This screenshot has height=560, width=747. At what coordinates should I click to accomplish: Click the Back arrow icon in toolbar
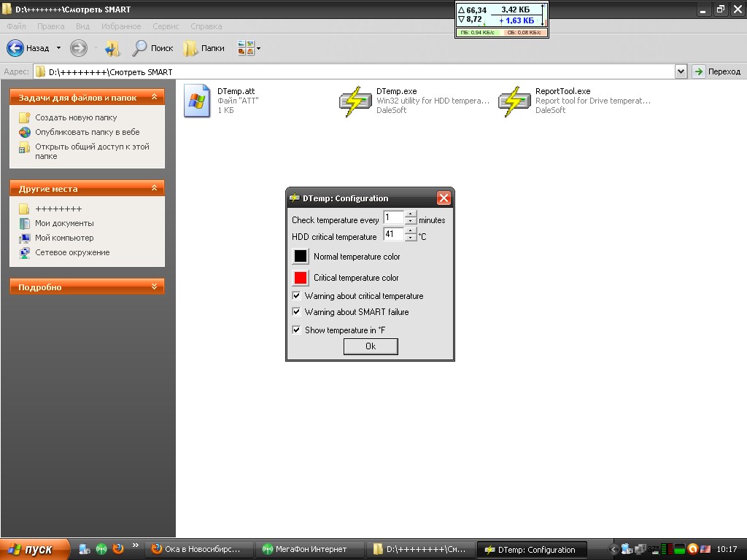(x=16, y=48)
